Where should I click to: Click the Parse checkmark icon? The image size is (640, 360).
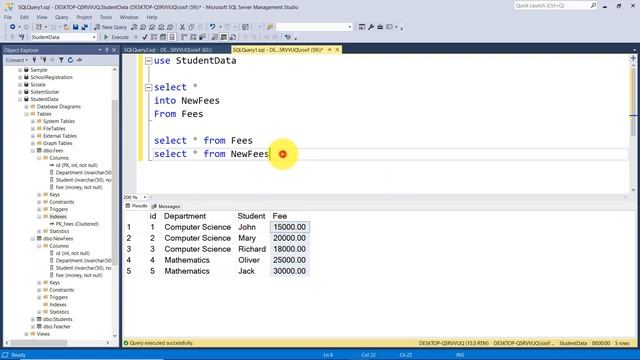[145, 37]
